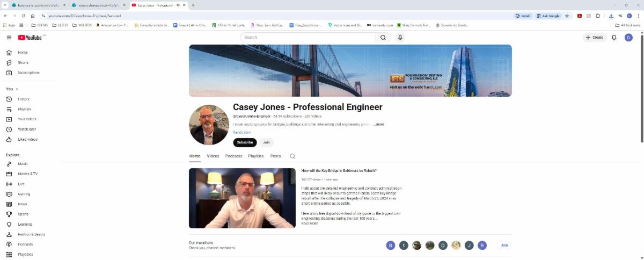Image resolution: width=644 pixels, height=260 pixels.
Task: Expand the video description READ MORE
Action: 310,223
